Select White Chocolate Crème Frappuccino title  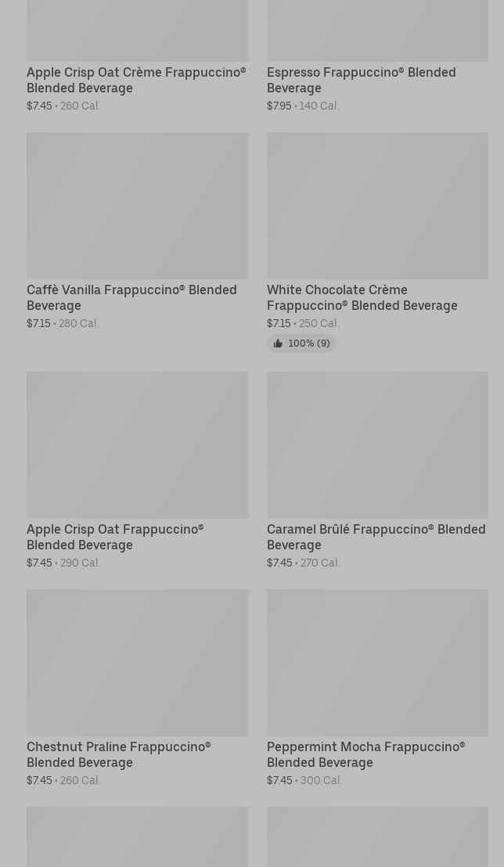coord(362,297)
